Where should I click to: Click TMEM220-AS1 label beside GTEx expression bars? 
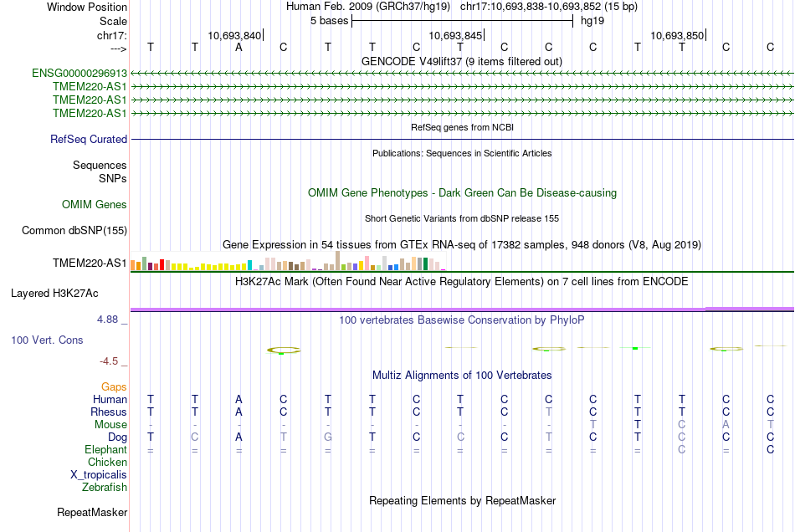coord(90,263)
